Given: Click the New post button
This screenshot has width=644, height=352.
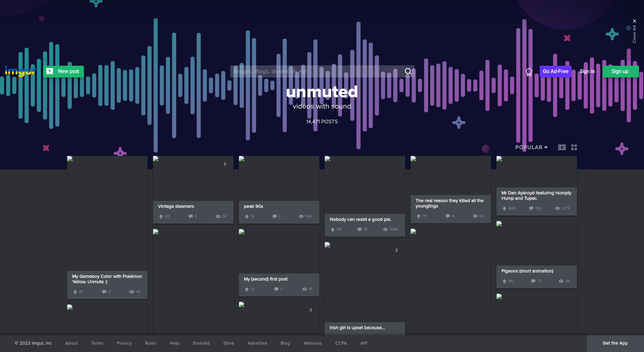Looking at the screenshot, I should coord(63,71).
